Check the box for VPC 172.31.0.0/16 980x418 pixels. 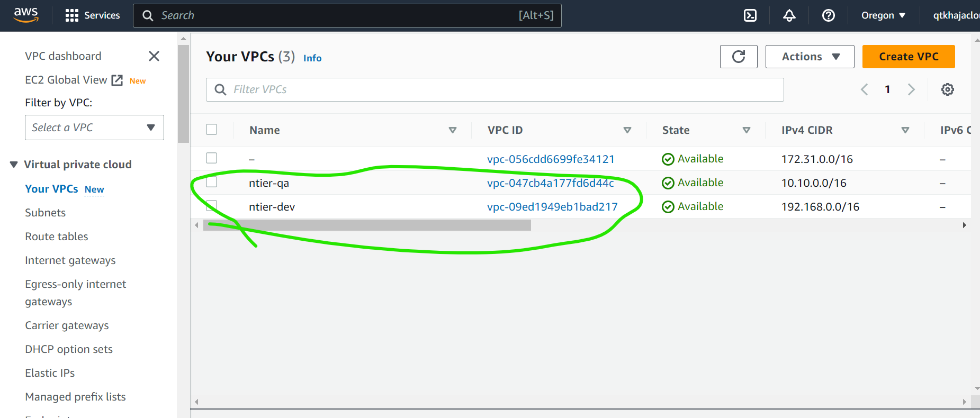point(212,158)
